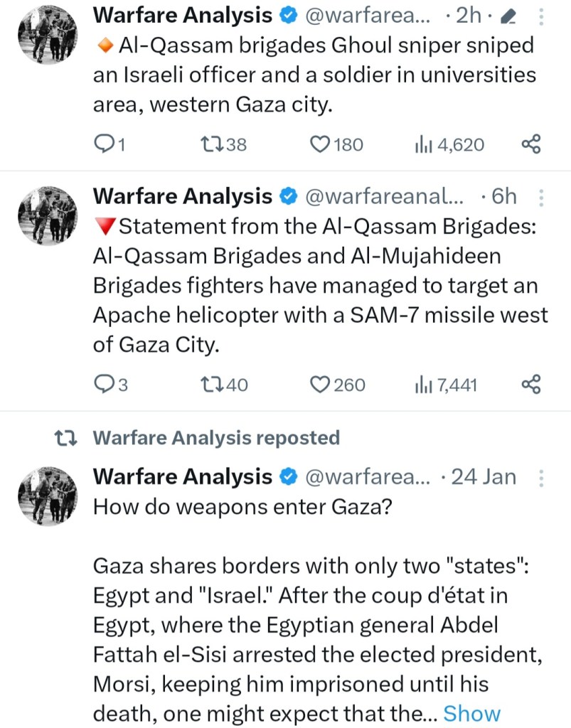
Task: Share the Ghoul sniper tweet
Action: point(531,144)
